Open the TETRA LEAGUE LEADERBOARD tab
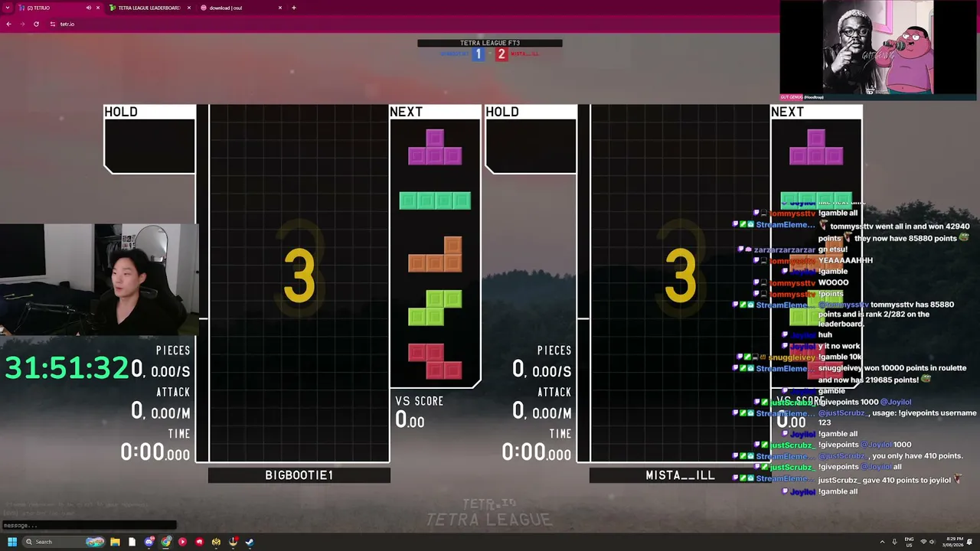The height and width of the screenshot is (551, 980). 149,8
